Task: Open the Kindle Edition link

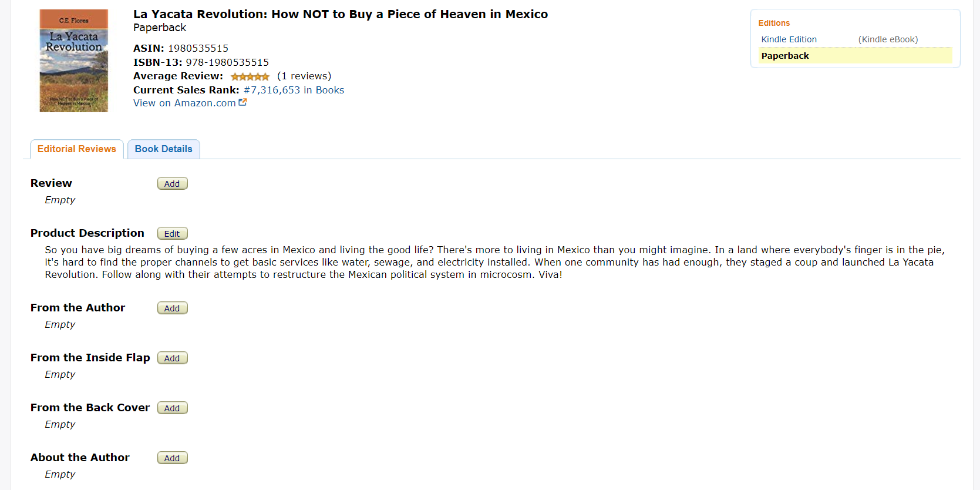Action: (x=789, y=39)
